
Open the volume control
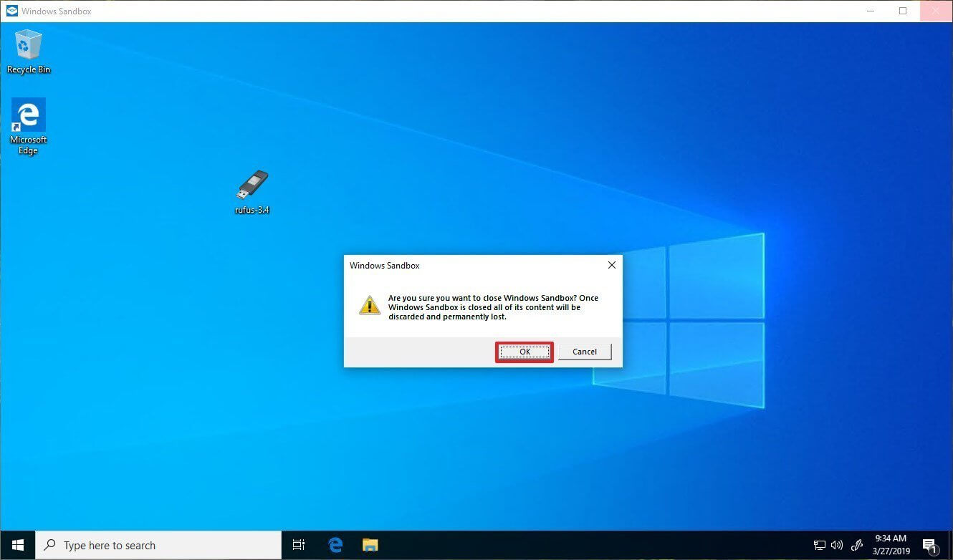point(837,545)
